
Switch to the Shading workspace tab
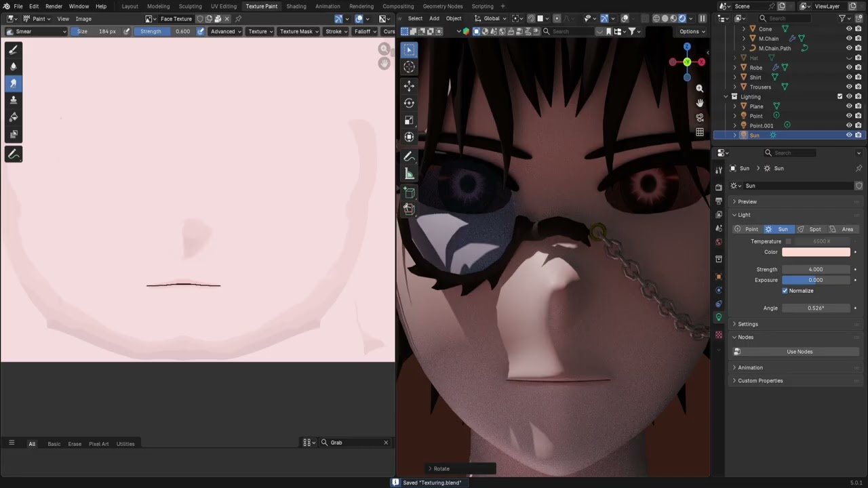pyautogui.click(x=296, y=6)
